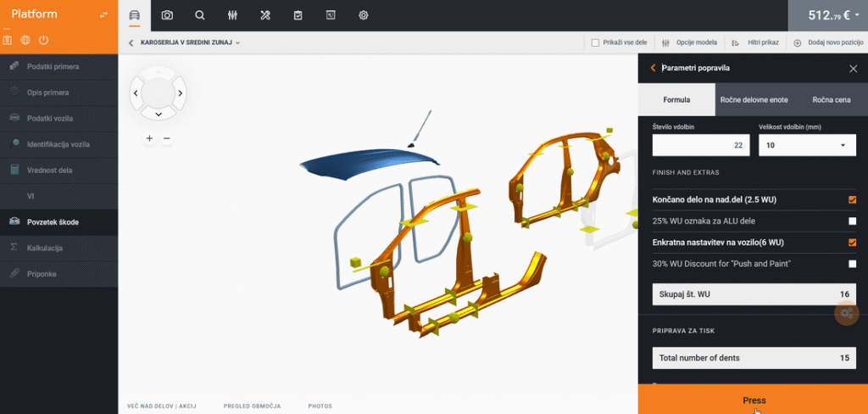Open the sliders adjustment icon in top bar

[x=233, y=15]
